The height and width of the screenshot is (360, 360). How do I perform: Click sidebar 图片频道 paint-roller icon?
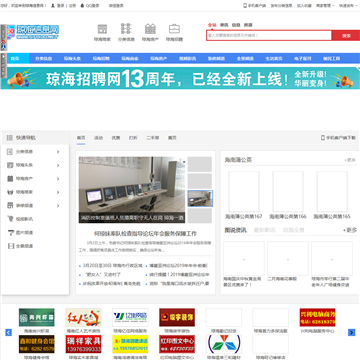10,232
